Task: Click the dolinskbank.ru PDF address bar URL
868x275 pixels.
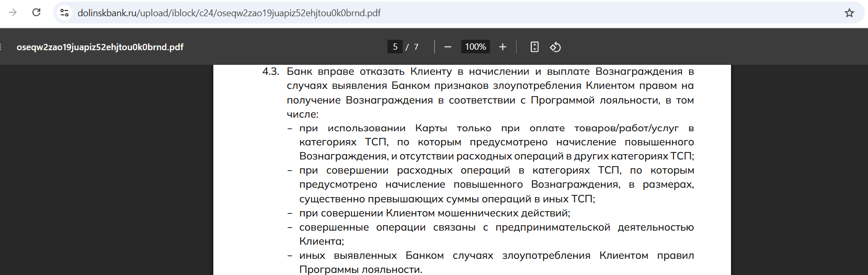Action: tap(229, 13)
